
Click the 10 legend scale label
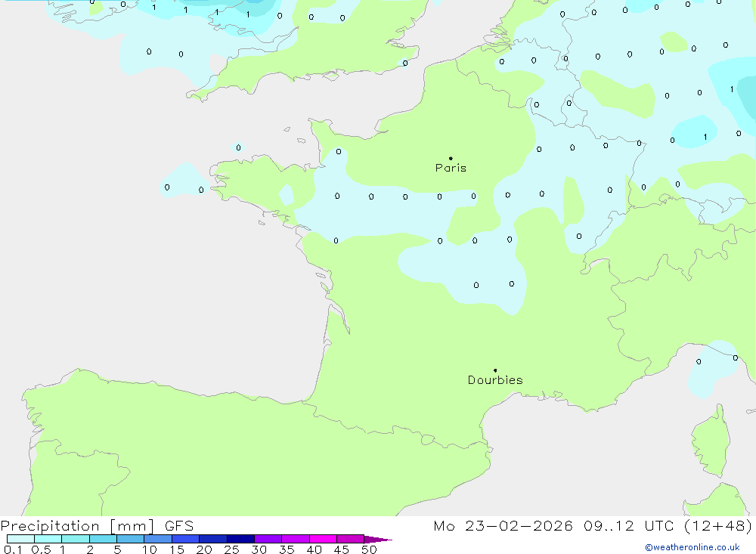[x=150, y=549]
